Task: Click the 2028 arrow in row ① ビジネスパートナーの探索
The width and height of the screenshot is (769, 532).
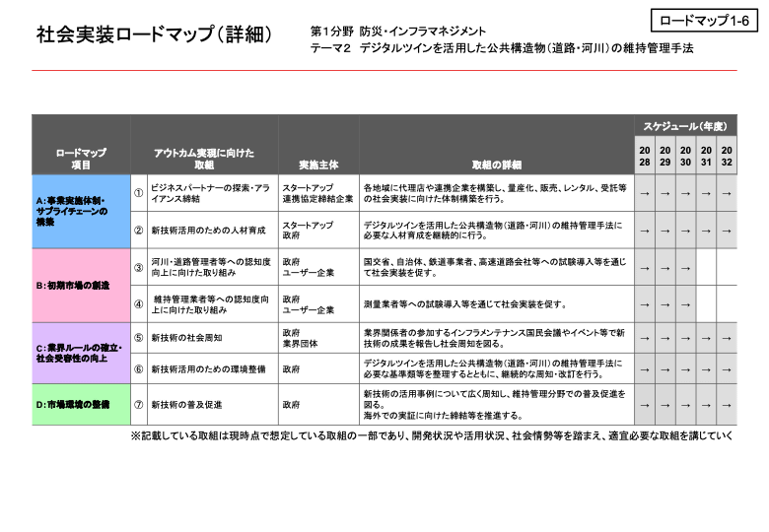Action: 644,194
